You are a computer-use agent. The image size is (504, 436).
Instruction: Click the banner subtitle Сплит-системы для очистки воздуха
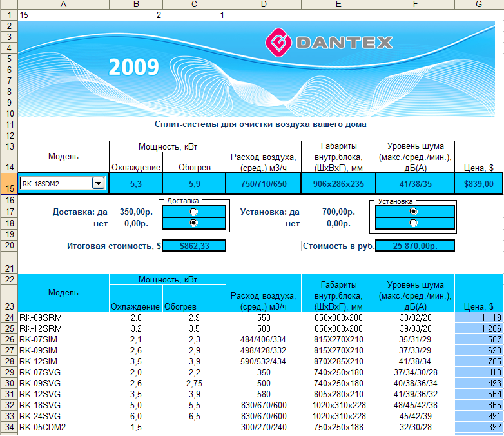pyautogui.click(x=260, y=124)
